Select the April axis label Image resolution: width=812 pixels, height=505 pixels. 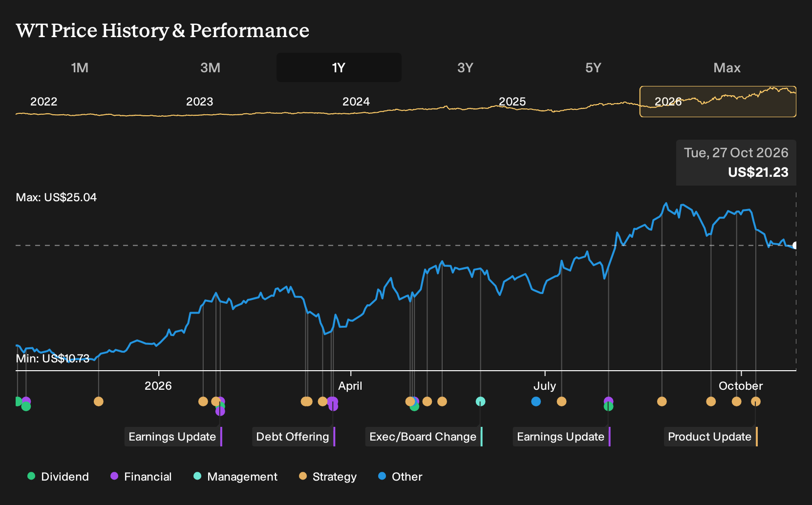pyautogui.click(x=350, y=386)
